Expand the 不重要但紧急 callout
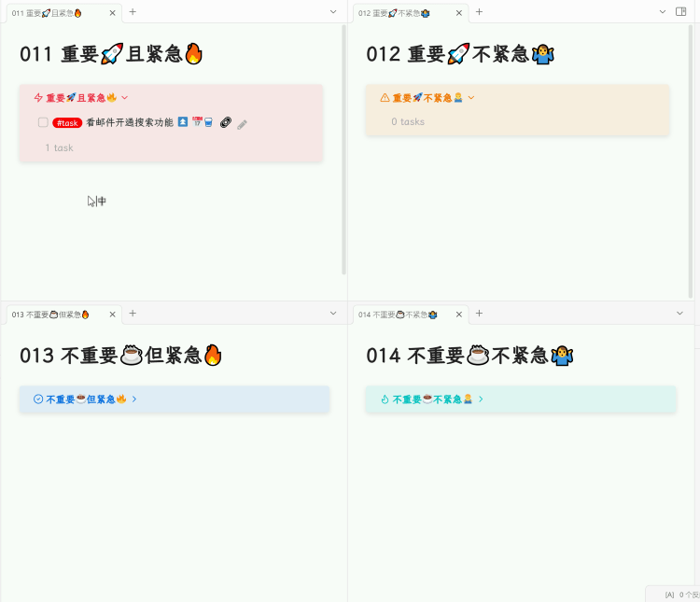700x602 pixels. coord(134,399)
